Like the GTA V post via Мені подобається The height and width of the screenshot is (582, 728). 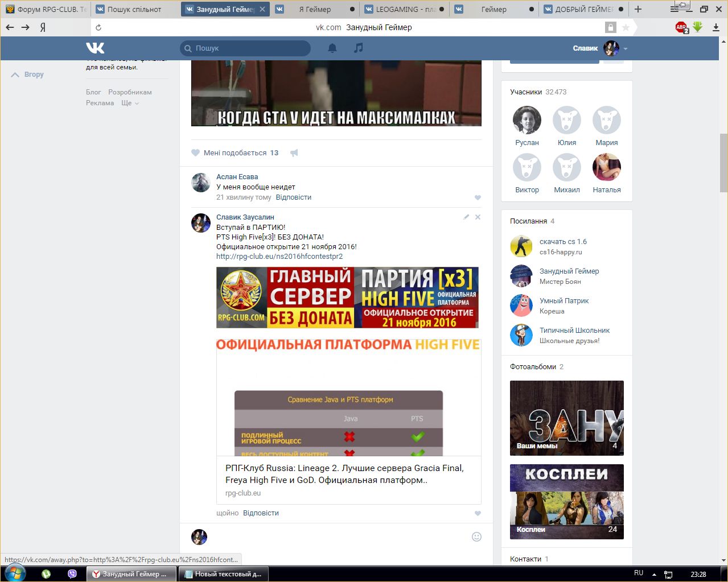pos(235,153)
